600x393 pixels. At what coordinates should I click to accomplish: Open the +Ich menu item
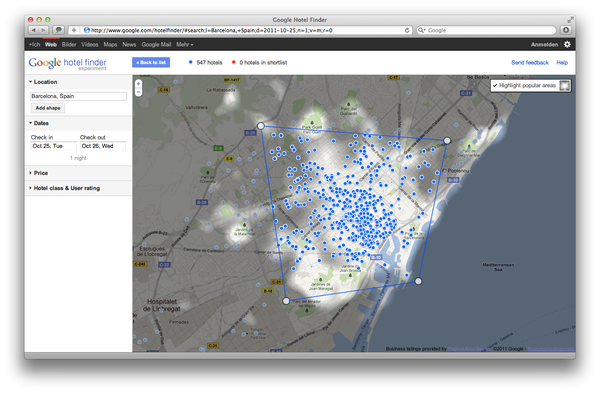pyautogui.click(x=34, y=45)
